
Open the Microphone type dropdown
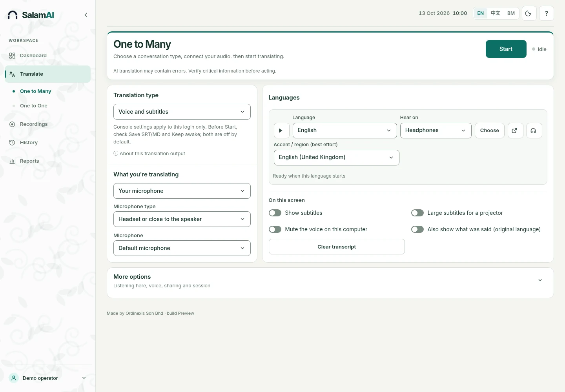(x=182, y=219)
